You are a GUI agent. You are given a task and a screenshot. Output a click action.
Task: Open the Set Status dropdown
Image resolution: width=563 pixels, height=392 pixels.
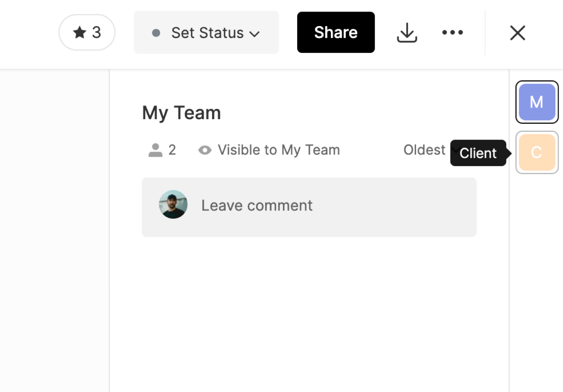coord(207,33)
